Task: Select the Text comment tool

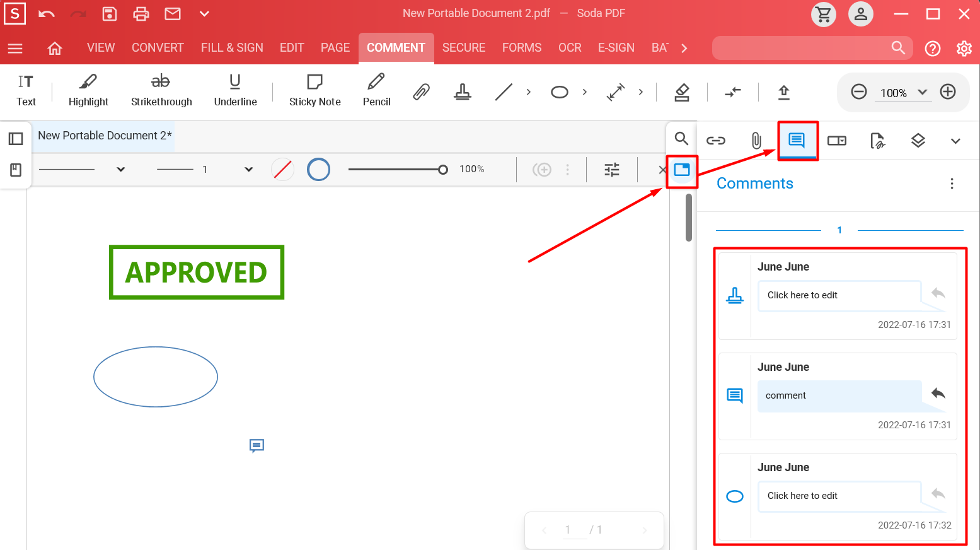Action: pos(26,91)
